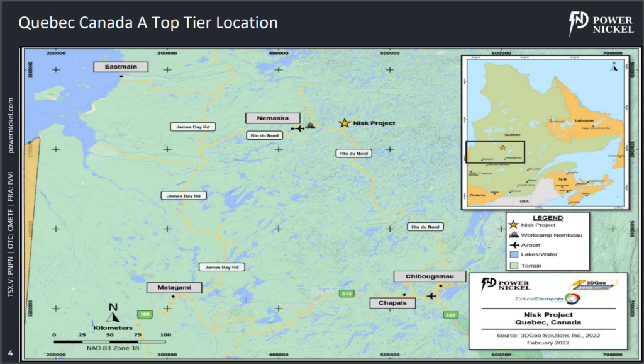The height and width of the screenshot is (364, 644).
Task: Click the 'Rte du Nord' label north of Chibougamau
Action: 426,227
